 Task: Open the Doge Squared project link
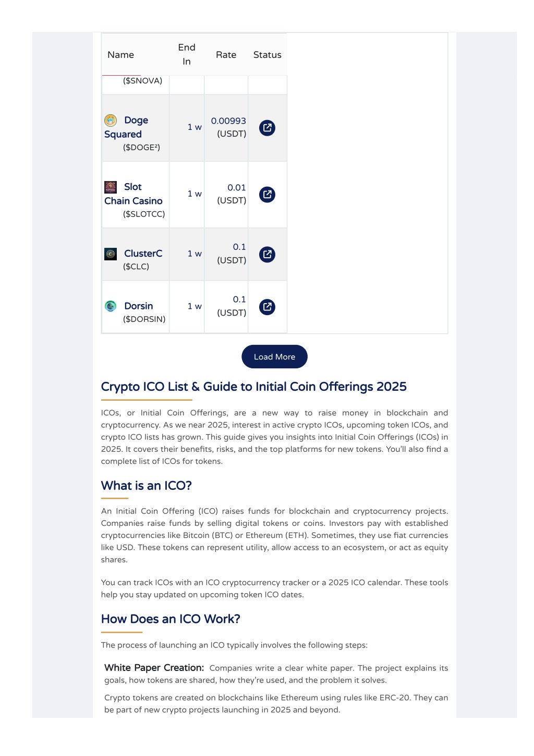coord(126,127)
